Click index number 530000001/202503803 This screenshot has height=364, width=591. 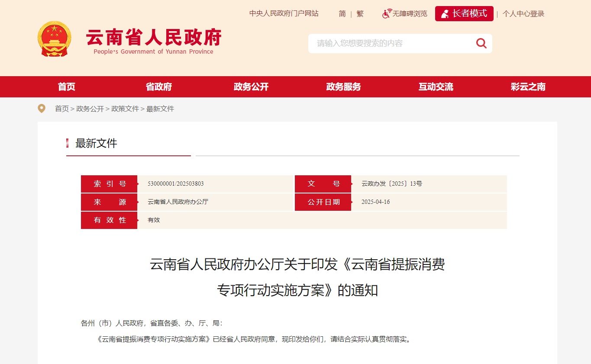[x=176, y=184]
